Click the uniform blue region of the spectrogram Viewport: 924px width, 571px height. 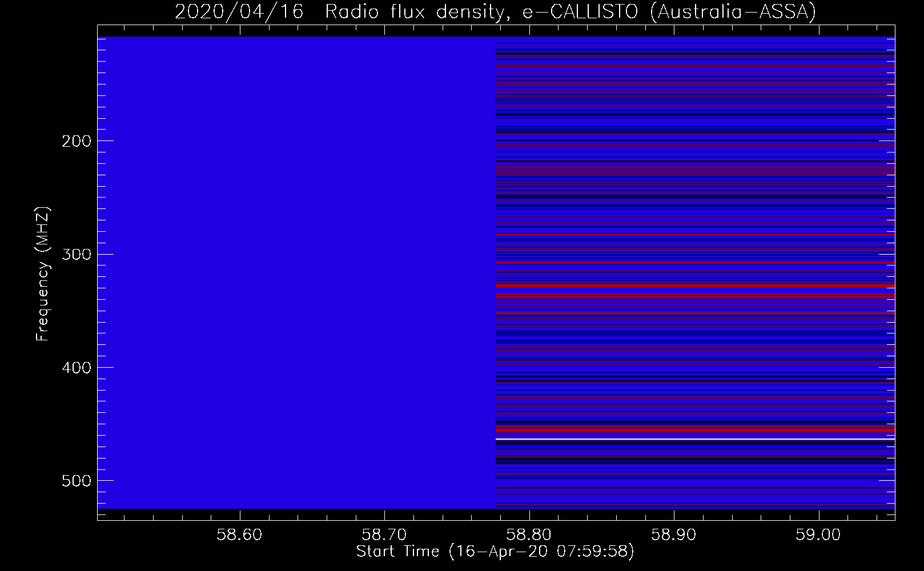click(x=296, y=272)
